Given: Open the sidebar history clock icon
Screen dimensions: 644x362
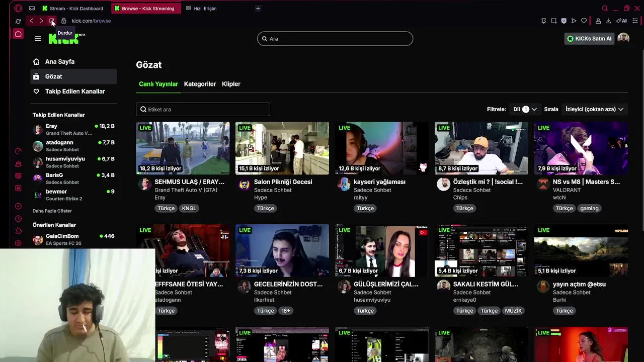Looking at the screenshot, I should [x=18, y=219].
